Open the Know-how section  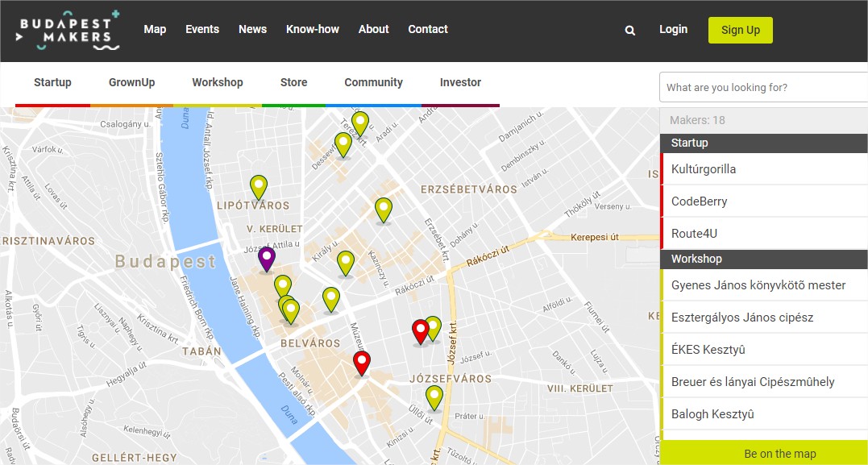coord(312,29)
